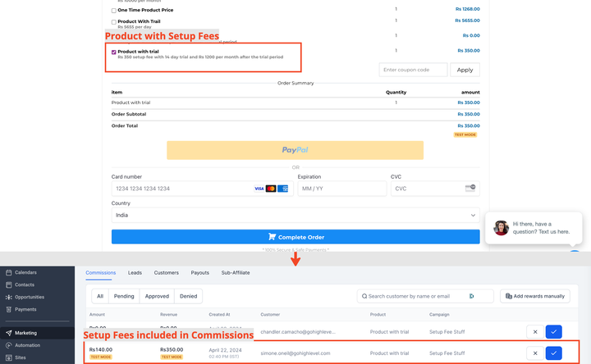Click the simone.oneil@gohighlevel.com email
The image size is (591, 364).
(295, 353)
